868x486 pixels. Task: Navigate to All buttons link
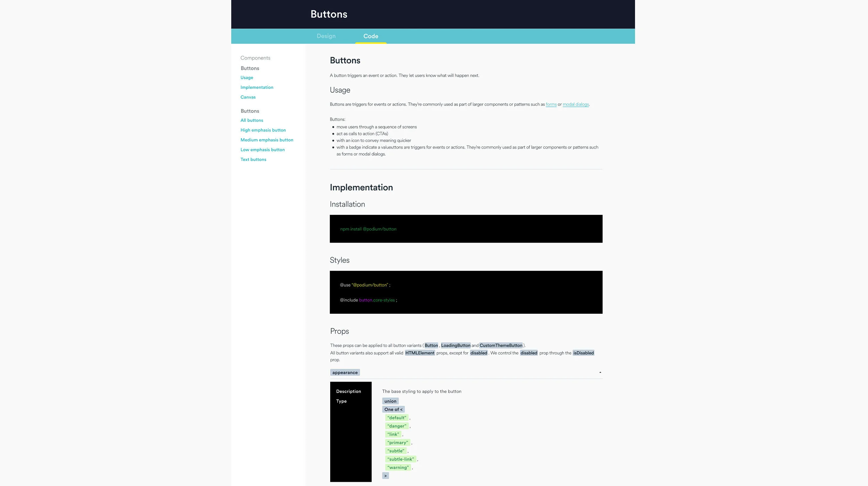[x=252, y=120]
